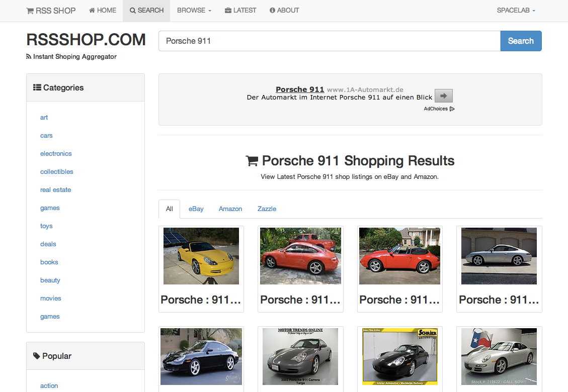Open the red Porsche cabriolet thumbnail
568x392 pixels.
[399, 256]
